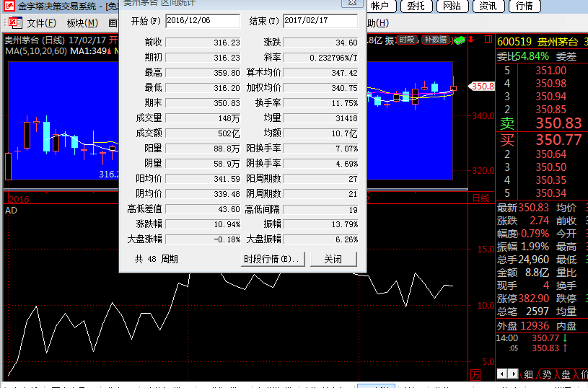Click the 外盘 value 12936

pyautogui.click(x=535, y=326)
